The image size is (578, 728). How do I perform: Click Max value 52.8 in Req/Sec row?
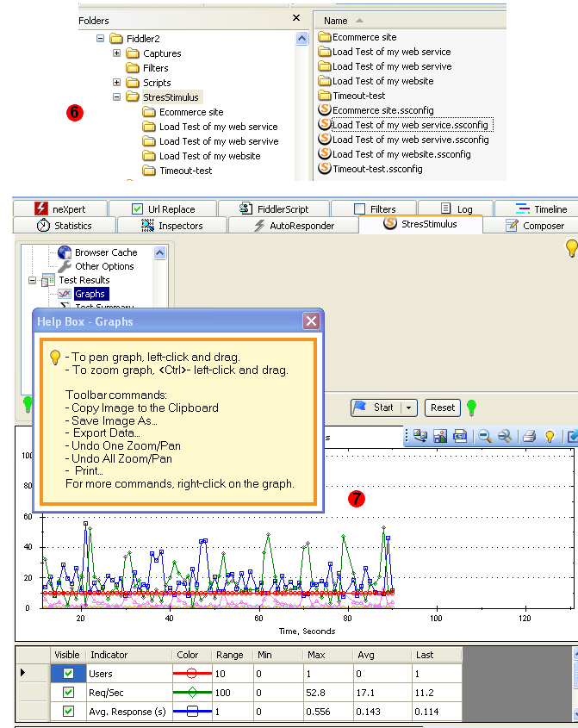click(328, 693)
